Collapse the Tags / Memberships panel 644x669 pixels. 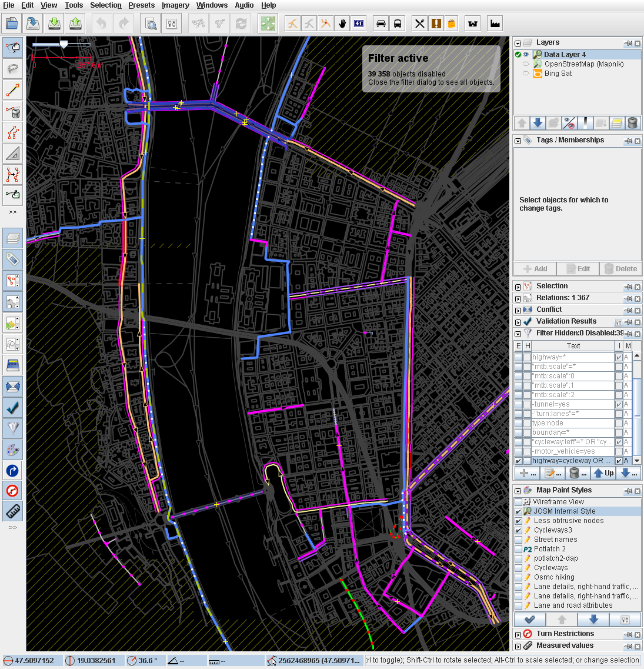point(518,141)
